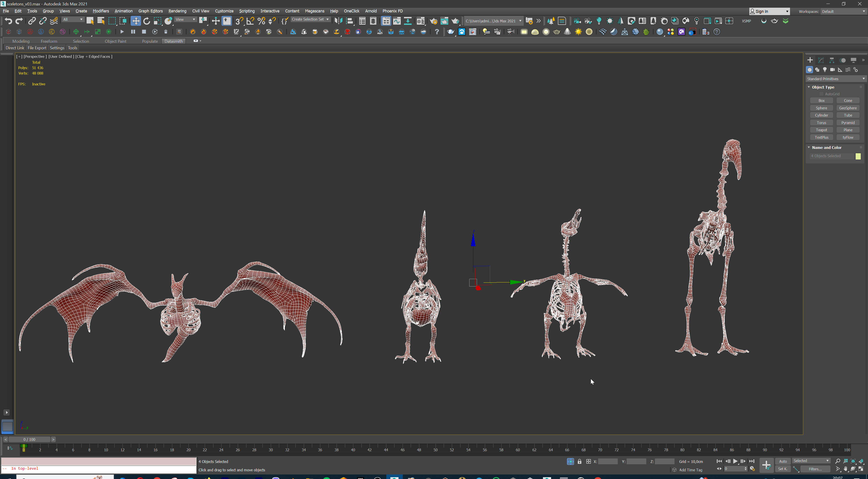Toggle Percent Snap
Image resolution: width=868 pixels, height=479 pixels.
[x=261, y=21]
